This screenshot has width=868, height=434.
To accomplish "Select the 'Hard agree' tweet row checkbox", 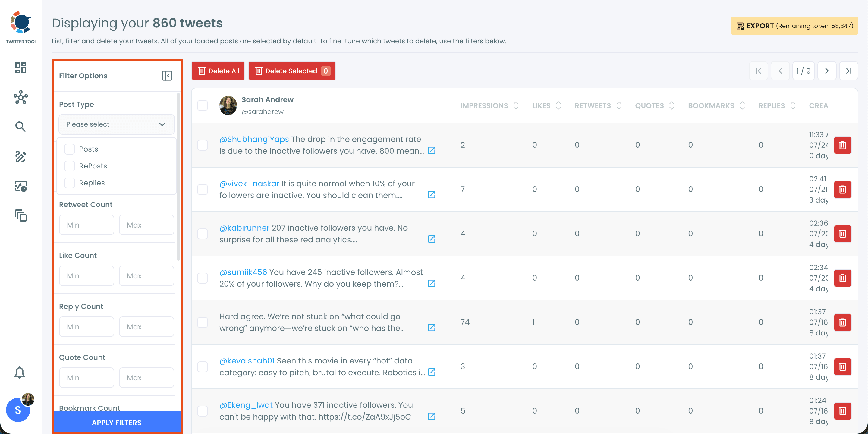I will tap(203, 322).
